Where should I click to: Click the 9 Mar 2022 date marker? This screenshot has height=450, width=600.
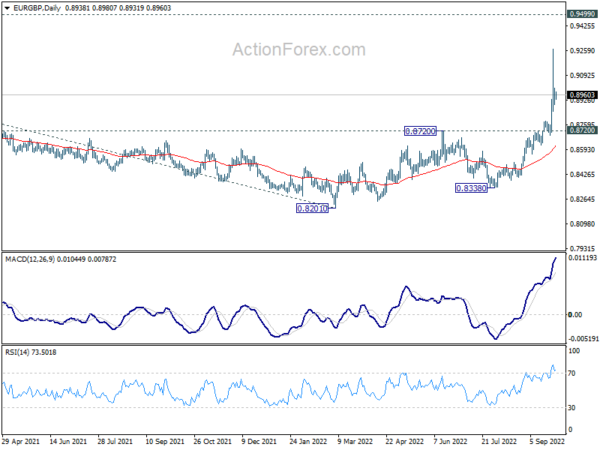[x=355, y=441]
